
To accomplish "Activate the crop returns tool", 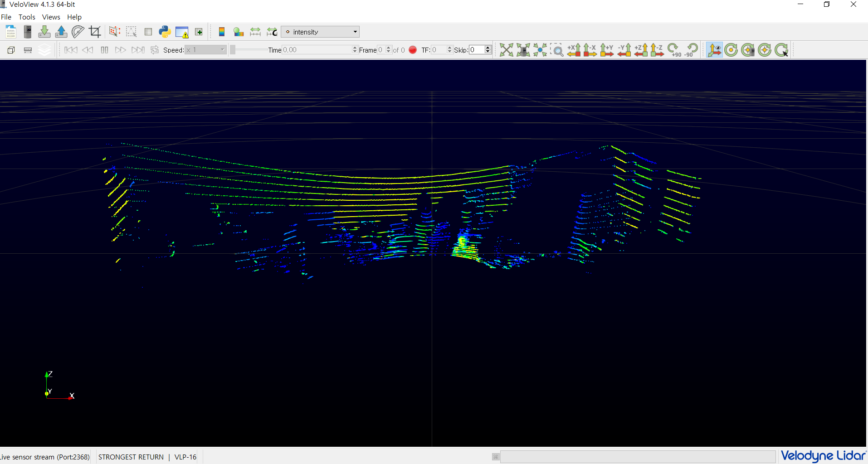I will 95,32.
